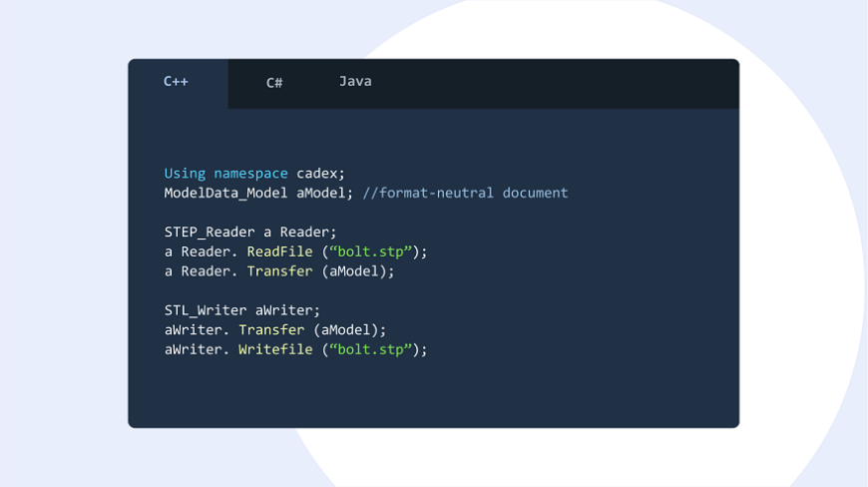Click the 'STEP_Reader a Reader;' line
The height and width of the screenshot is (487, 868).
[250, 232]
